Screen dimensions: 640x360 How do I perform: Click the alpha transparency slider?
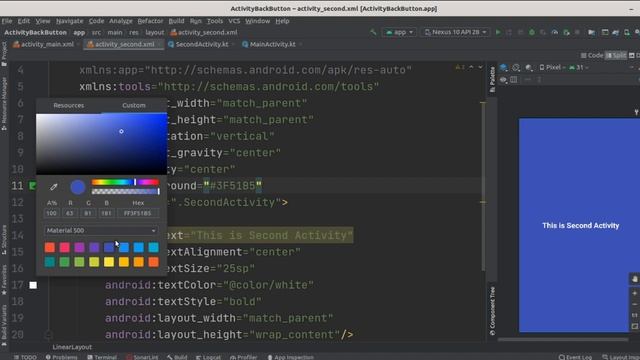coord(125,191)
